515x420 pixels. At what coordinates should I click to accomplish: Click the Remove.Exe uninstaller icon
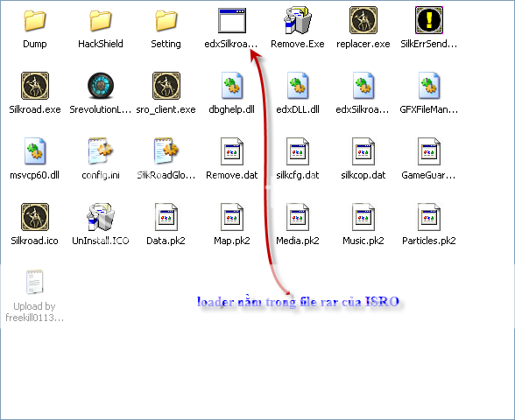click(x=298, y=20)
